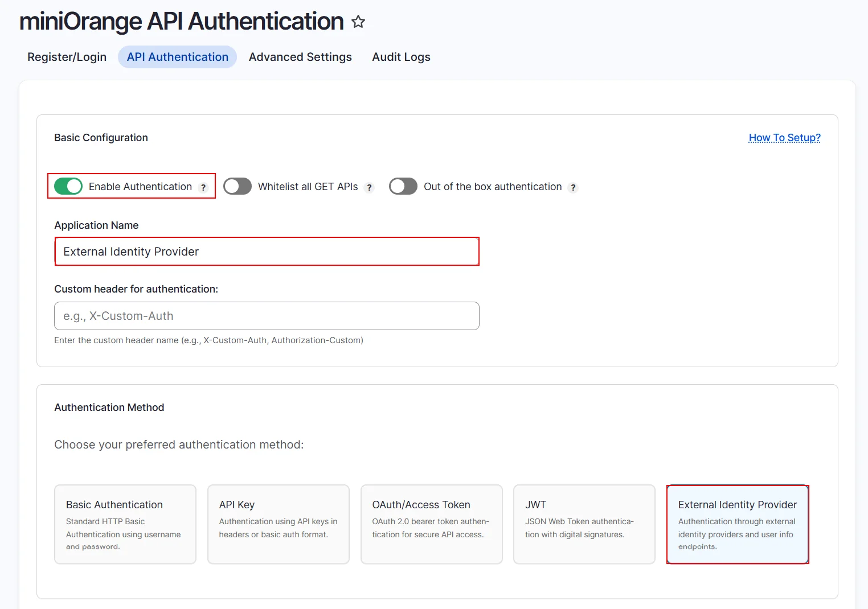Image resolution: width=868 pixels, height=609 pixels.
Task: Open help tooltip for Whitelist all GET APIs
Action: point(369,187)
